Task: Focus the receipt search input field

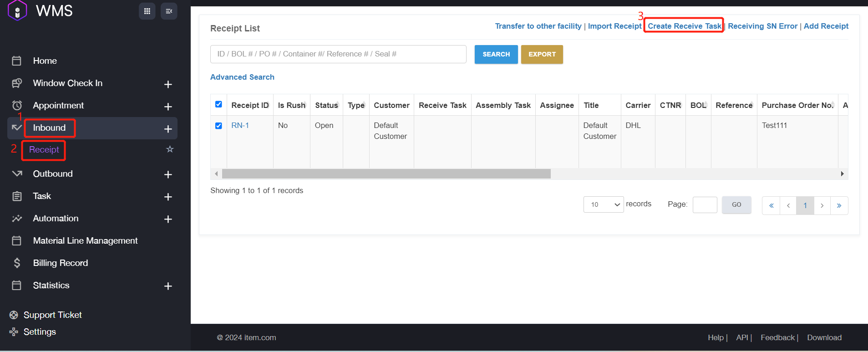Action: pyautogui.click(x=338, y=54)
